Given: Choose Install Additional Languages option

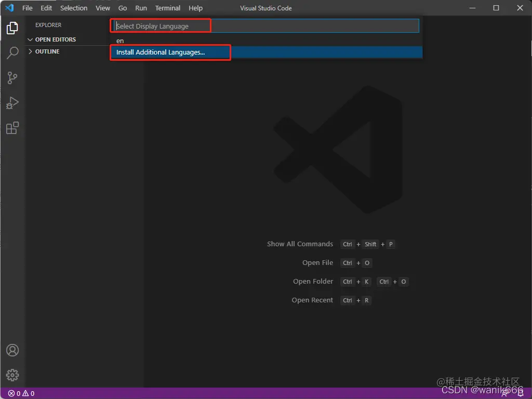Looking at the screenshot, I should point(267,52).
